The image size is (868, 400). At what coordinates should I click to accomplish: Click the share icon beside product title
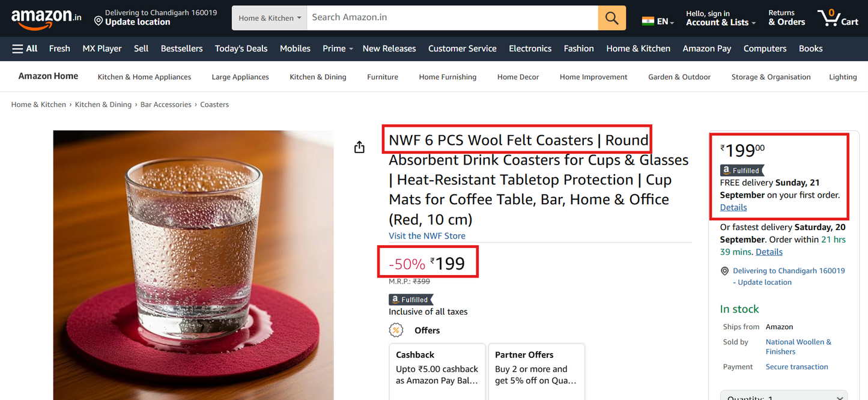click(359, 147)
